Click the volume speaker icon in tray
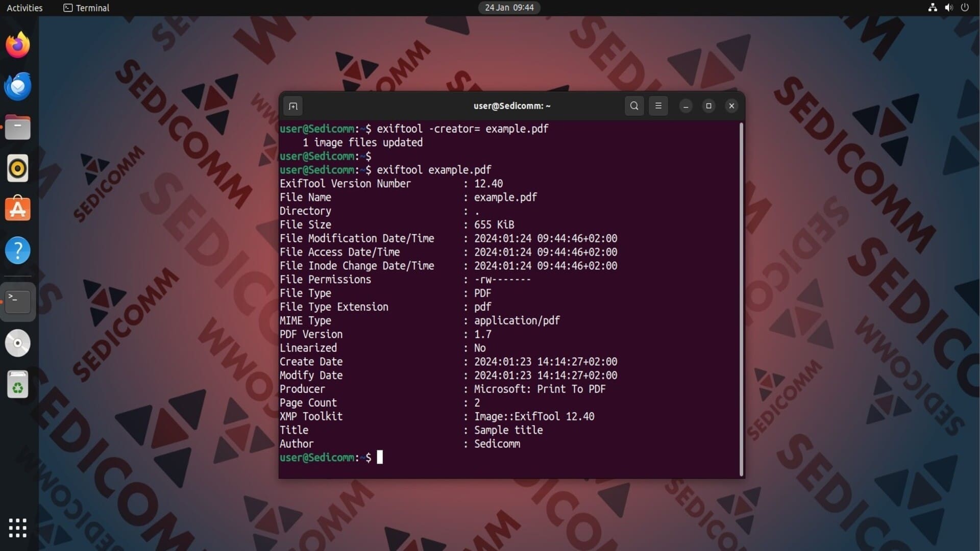980x551 pixels. (x=948, y=8)
